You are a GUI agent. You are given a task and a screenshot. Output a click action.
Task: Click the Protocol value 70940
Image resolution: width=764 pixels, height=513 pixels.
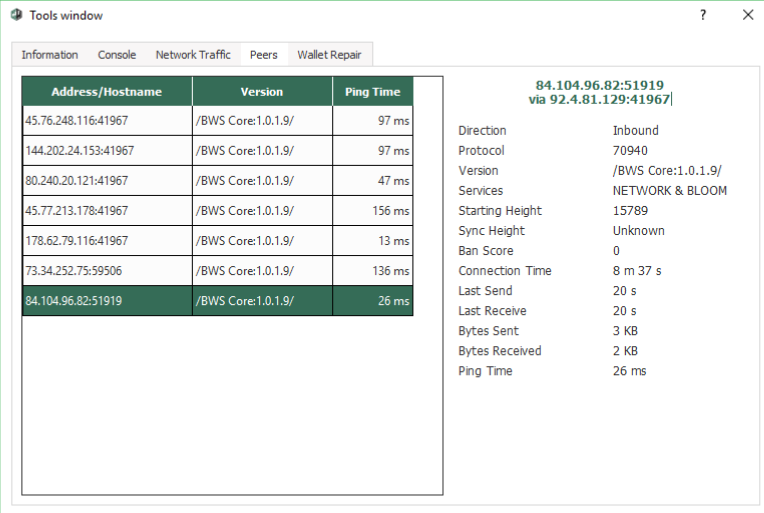pos(630,151)
